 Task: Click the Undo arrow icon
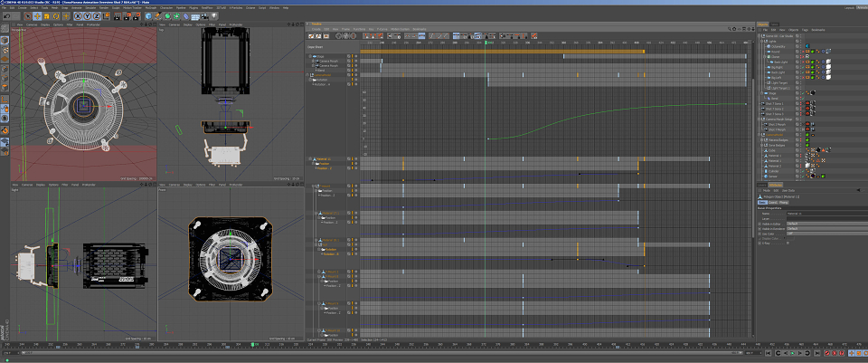pyautogui.click(x=6, y=16)
